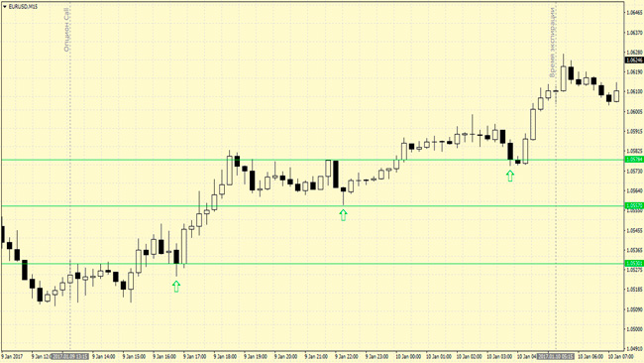Select the 'Опцион Call' vertical line label
Image resolution: width=644 pixels, height=363 pixels.
pyautogui.click(x=66, y=30)
